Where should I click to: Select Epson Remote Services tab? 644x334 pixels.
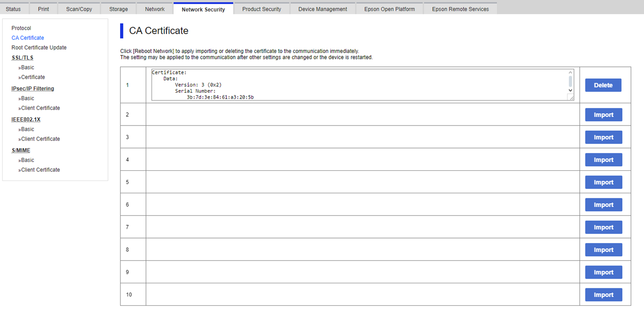460,9
